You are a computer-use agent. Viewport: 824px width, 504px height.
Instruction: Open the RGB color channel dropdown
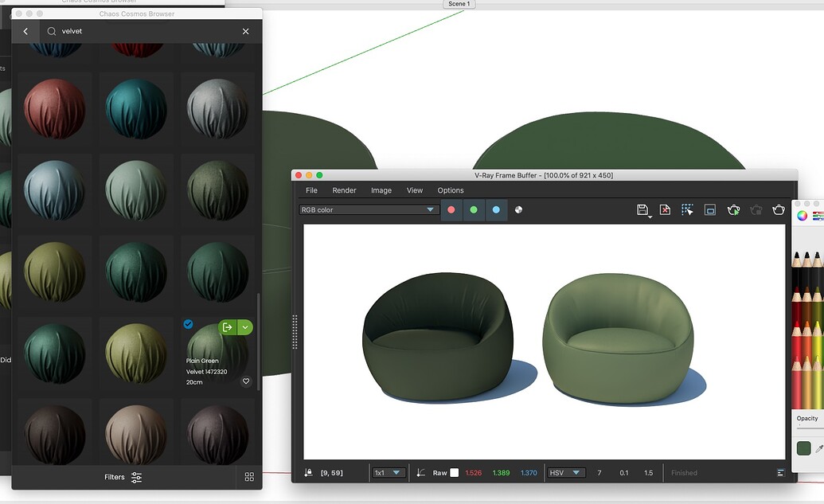pos(368,209)
